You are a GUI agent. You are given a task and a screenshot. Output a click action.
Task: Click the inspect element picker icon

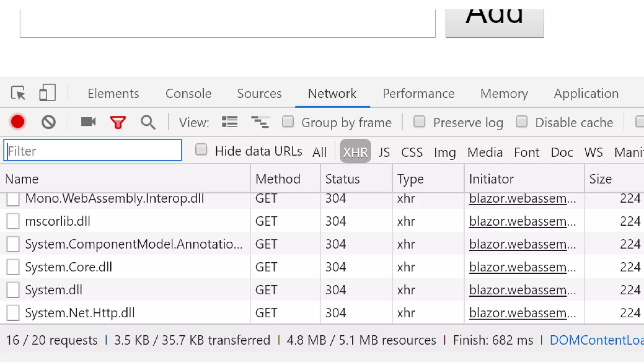click(18, 93)
